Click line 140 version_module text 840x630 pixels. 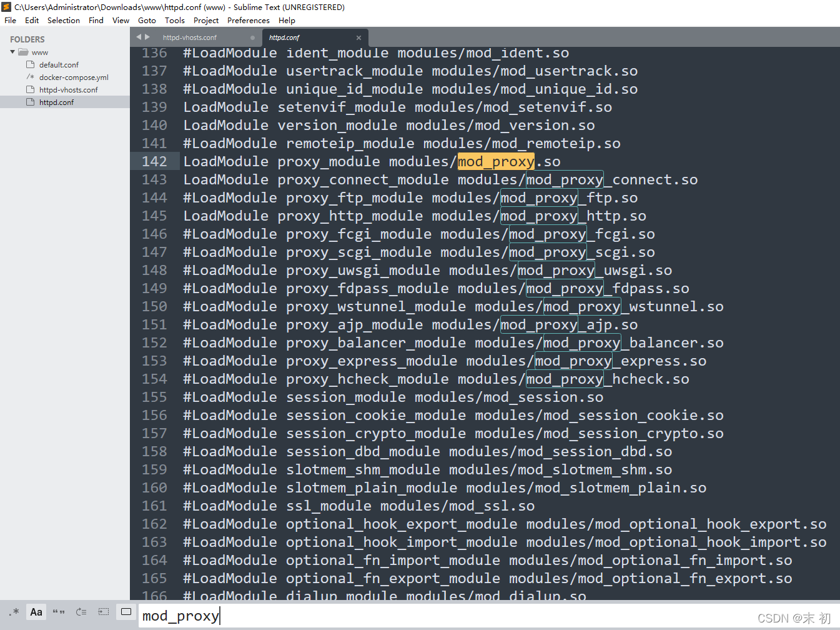(x=337, y=126)
